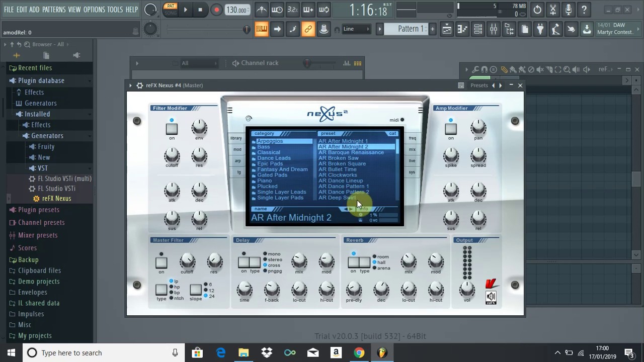This screenshot has width=644, height=362.
Task: Adjust the Output vol knob
Action: point(467,289)
